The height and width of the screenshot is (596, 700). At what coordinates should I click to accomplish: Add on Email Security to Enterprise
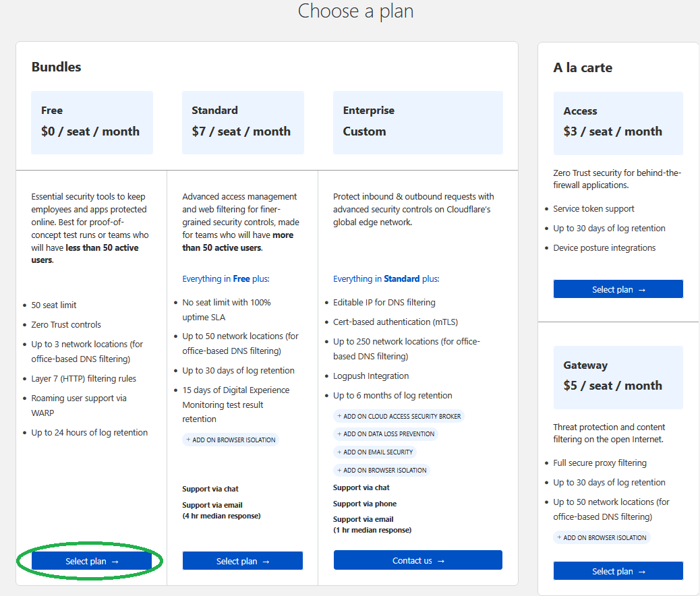point(374,452)
